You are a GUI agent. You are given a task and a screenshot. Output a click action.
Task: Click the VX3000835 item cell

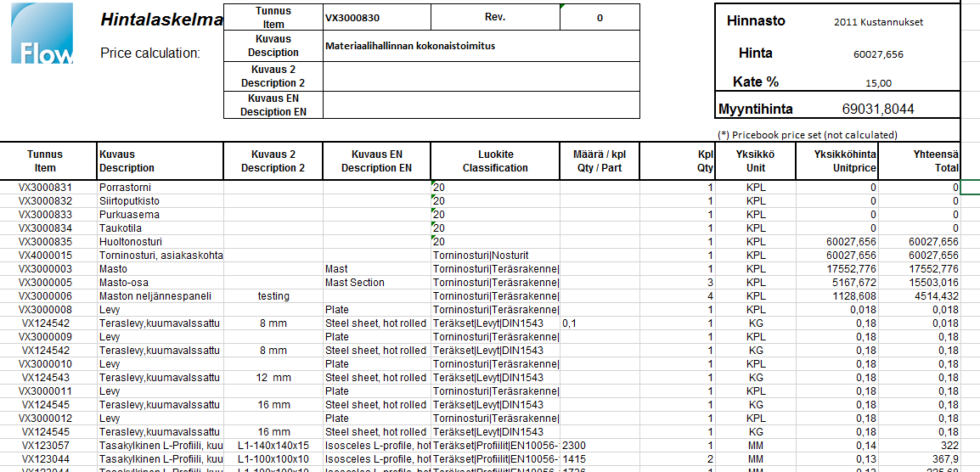[x=49, y=242]
